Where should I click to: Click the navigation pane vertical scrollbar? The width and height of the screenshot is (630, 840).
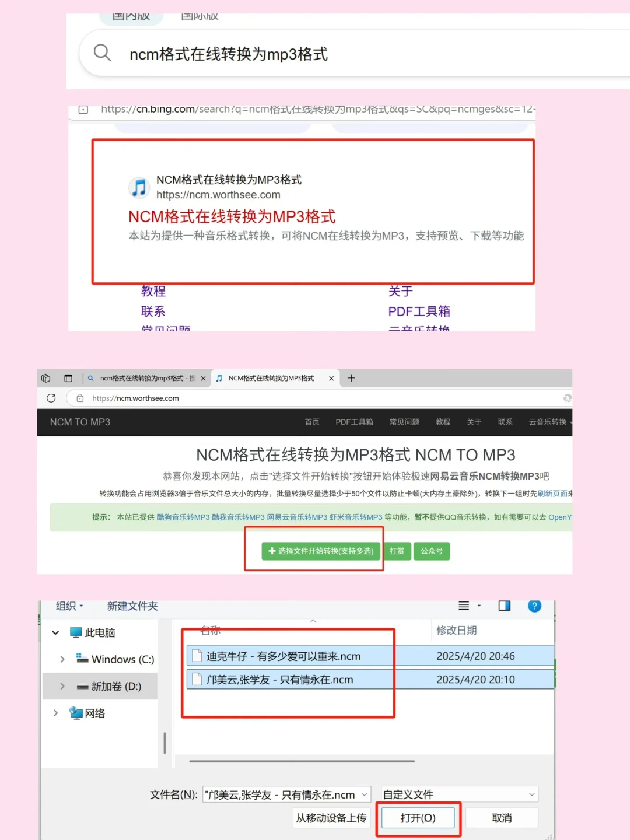[x=164, y=743]
